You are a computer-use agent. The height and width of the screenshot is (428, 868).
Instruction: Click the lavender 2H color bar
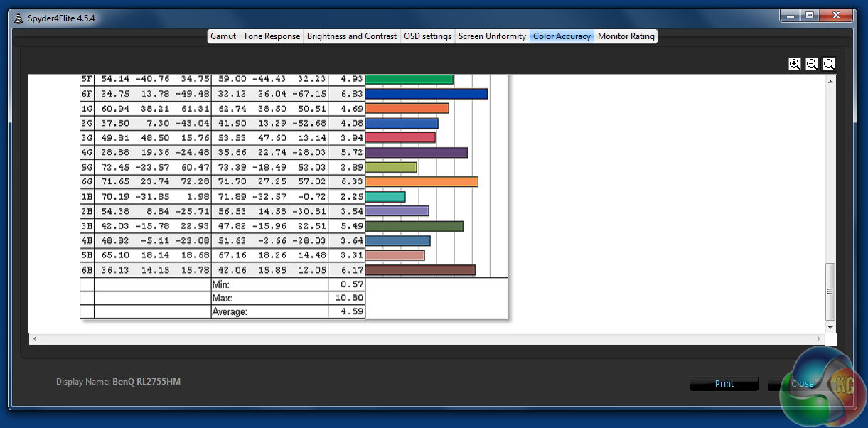tap(397, 211)
